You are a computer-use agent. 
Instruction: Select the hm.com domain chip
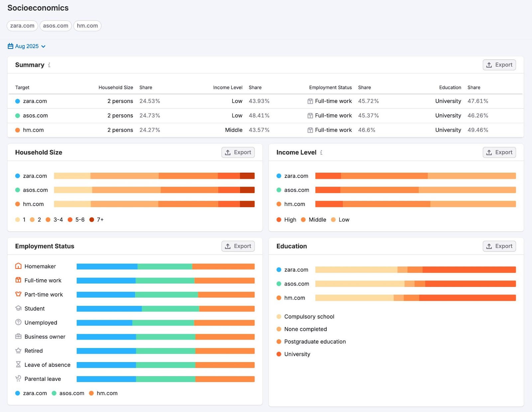(x=87, y=26)
